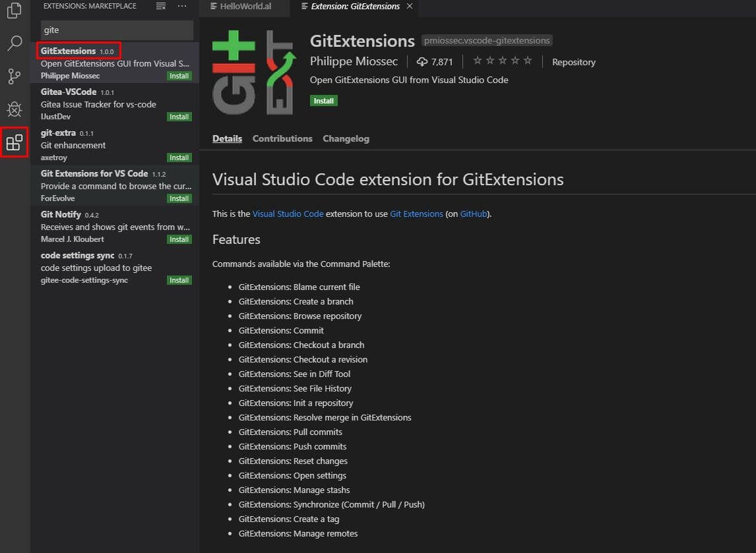Click 'GitExtensions: See File History' text

[x=295, y=388]
